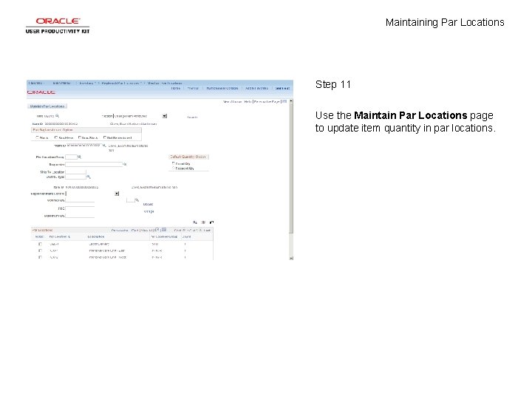Open the unit of measure lookup icon
Image resolution: width=532 pixels, height=399 pixels.
click(x=137, y=200)
